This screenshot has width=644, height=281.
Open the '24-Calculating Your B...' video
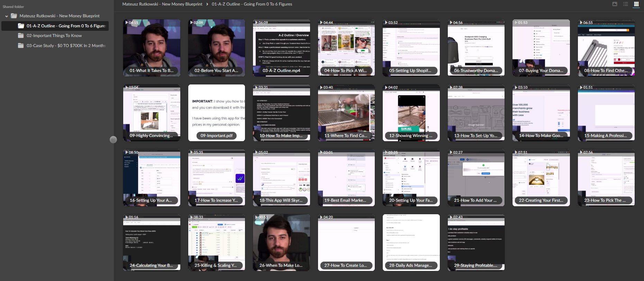point(152,243)
